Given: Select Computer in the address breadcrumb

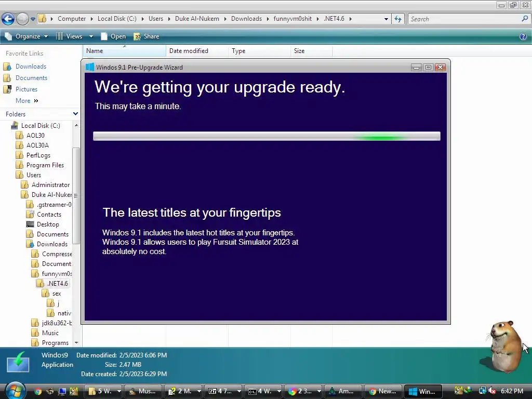Looking at the screenshot, I should [x=72, y=19].
